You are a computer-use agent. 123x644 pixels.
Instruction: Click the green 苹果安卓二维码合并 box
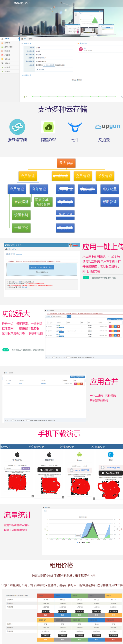click(43, 202)
